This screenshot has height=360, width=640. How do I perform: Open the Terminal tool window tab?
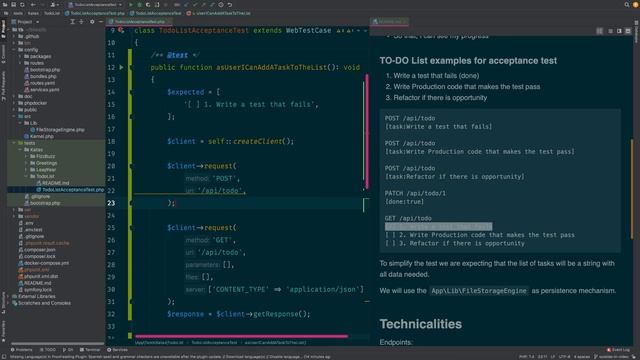coord(90,350)
